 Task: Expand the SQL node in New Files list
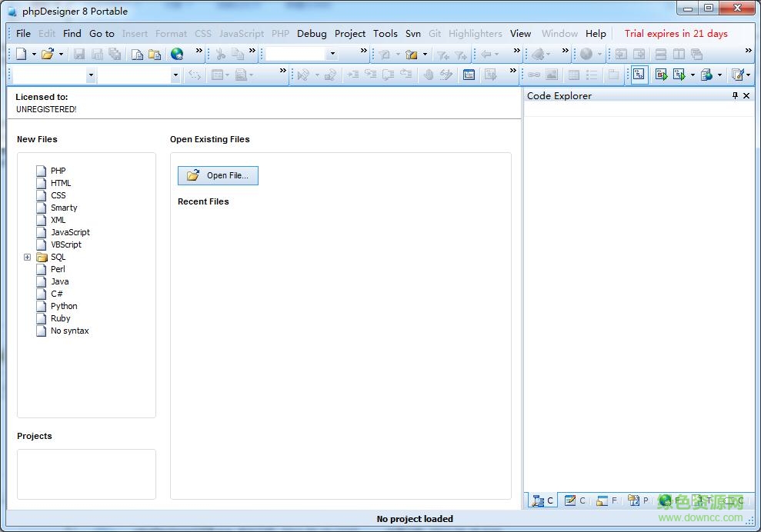point(28,257)
